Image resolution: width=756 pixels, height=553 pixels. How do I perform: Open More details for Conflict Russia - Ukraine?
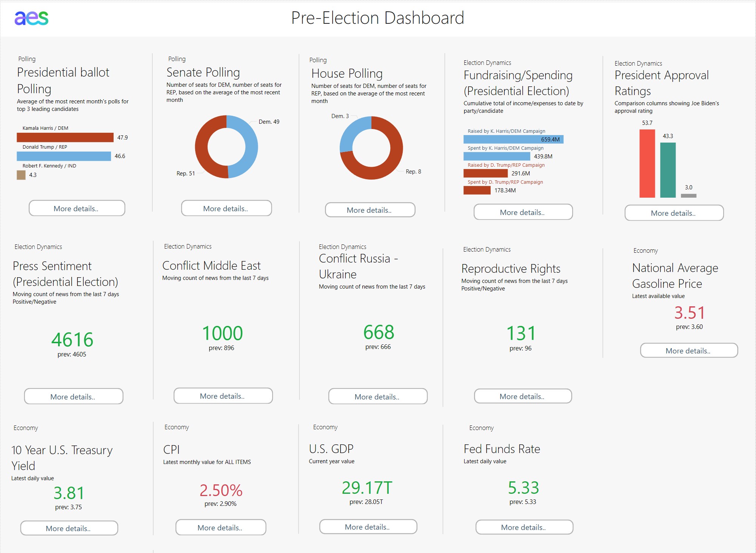click(377, 397)
